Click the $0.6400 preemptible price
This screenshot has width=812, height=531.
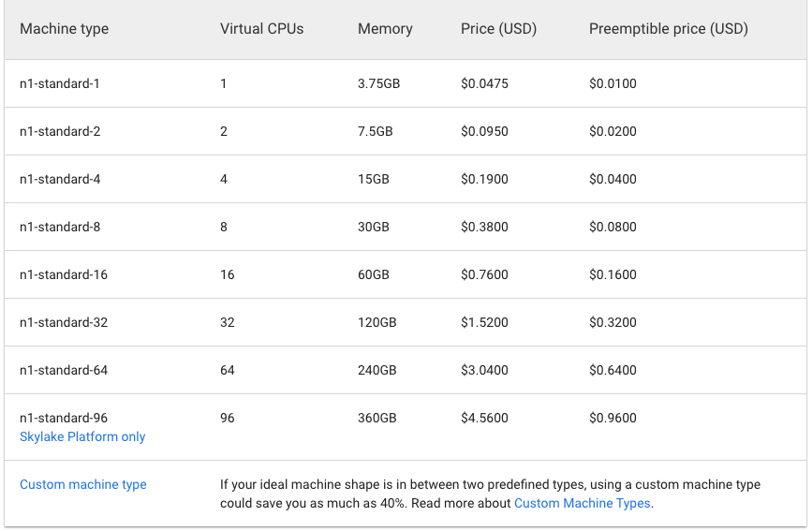(x=613, y=370)
